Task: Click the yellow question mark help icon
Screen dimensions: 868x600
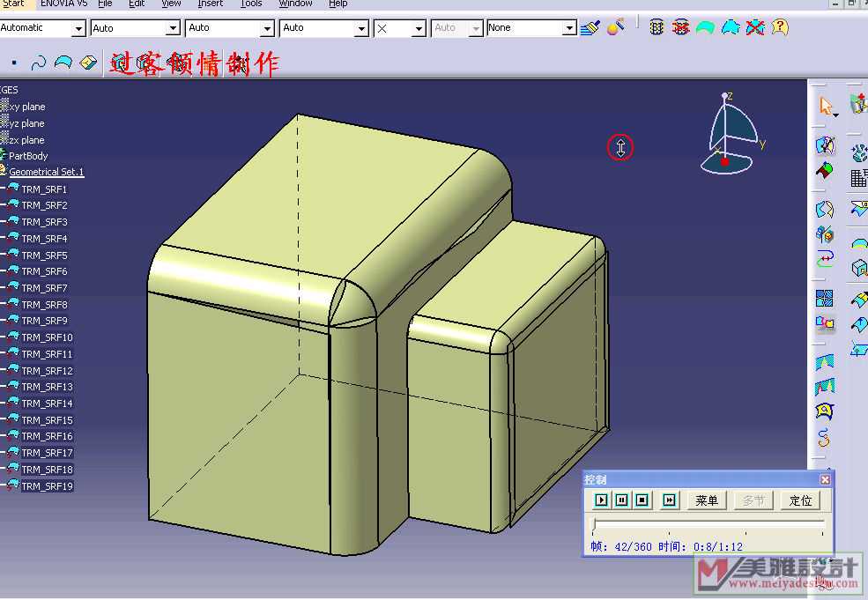Action: (780, 27)
